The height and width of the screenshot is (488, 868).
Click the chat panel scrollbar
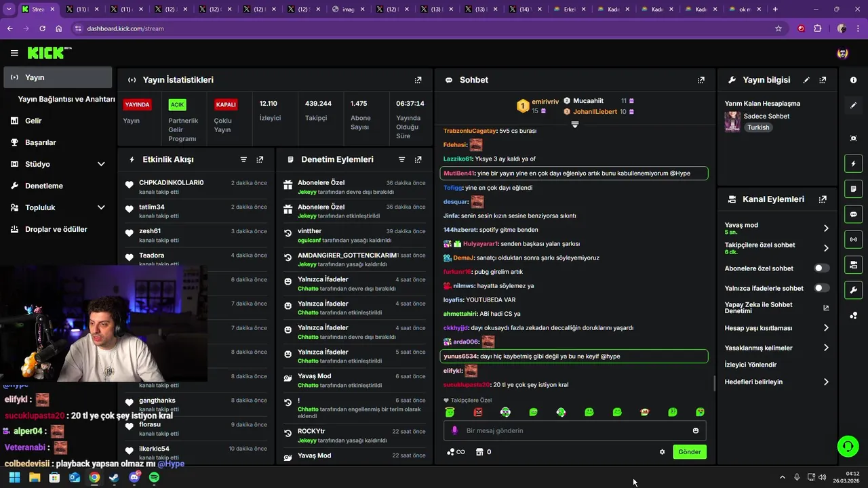coord(714,384)
